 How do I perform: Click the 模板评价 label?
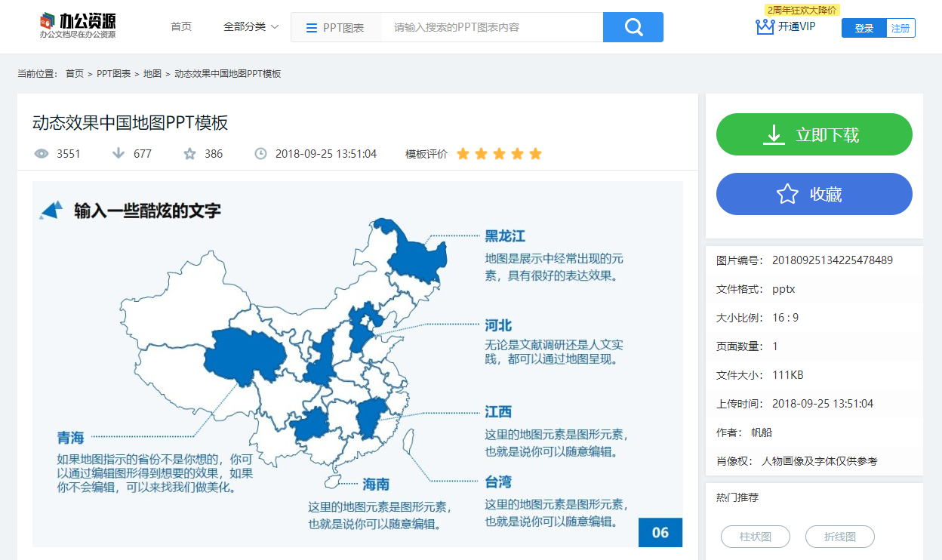[426, 154]
